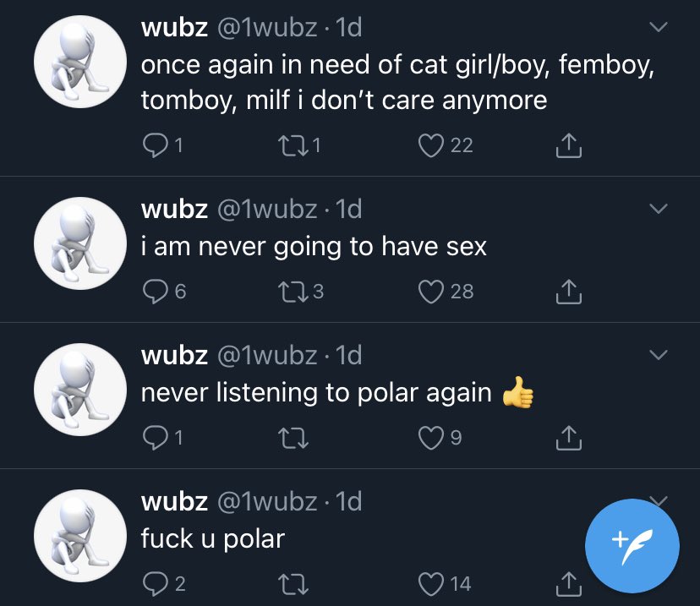The width and height of the screenshot is (700, 606).
Task: Tap the avatar beside "fuck u polar"
Action: pos(74,534)
